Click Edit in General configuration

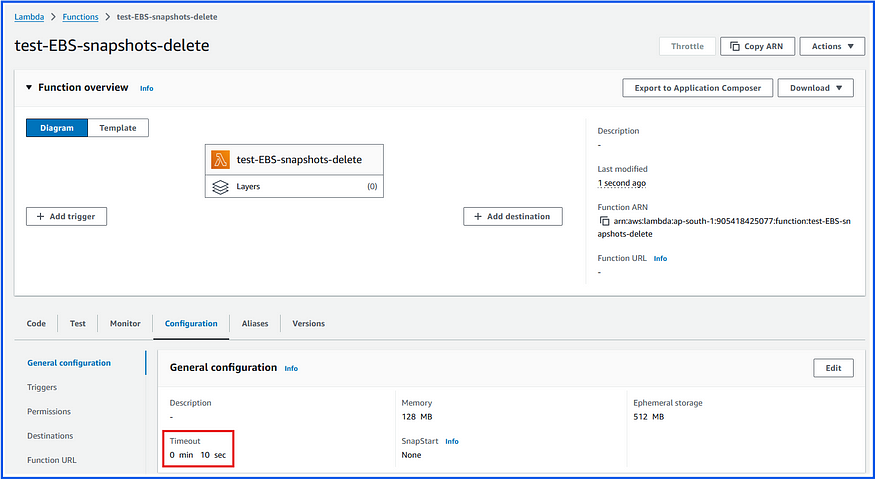[833, 368]
